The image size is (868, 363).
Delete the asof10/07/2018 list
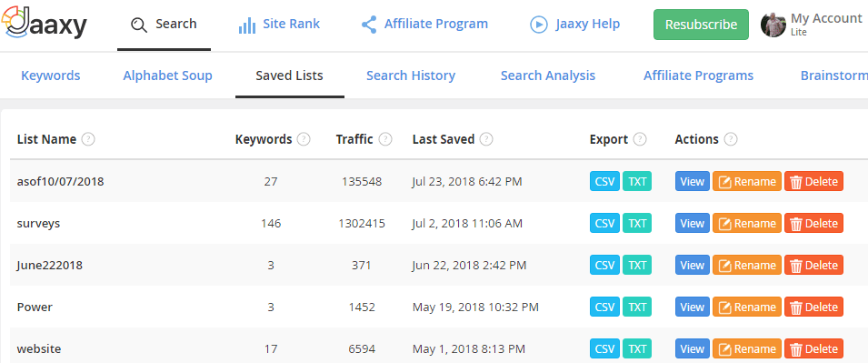813,181
